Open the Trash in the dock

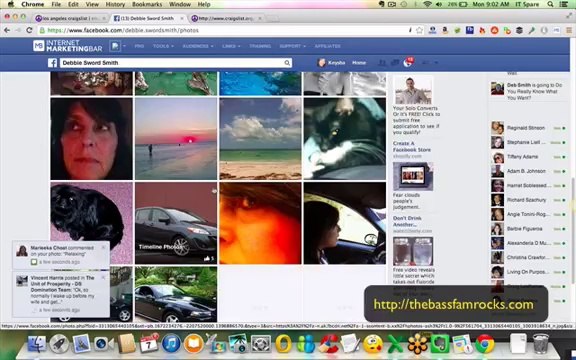point(540,343)
